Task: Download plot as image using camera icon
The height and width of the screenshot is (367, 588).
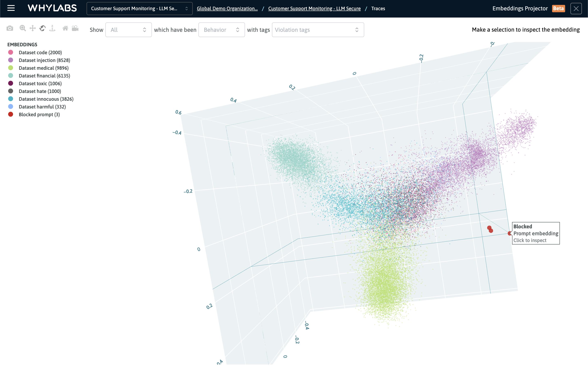Action: tap(10, 28)
